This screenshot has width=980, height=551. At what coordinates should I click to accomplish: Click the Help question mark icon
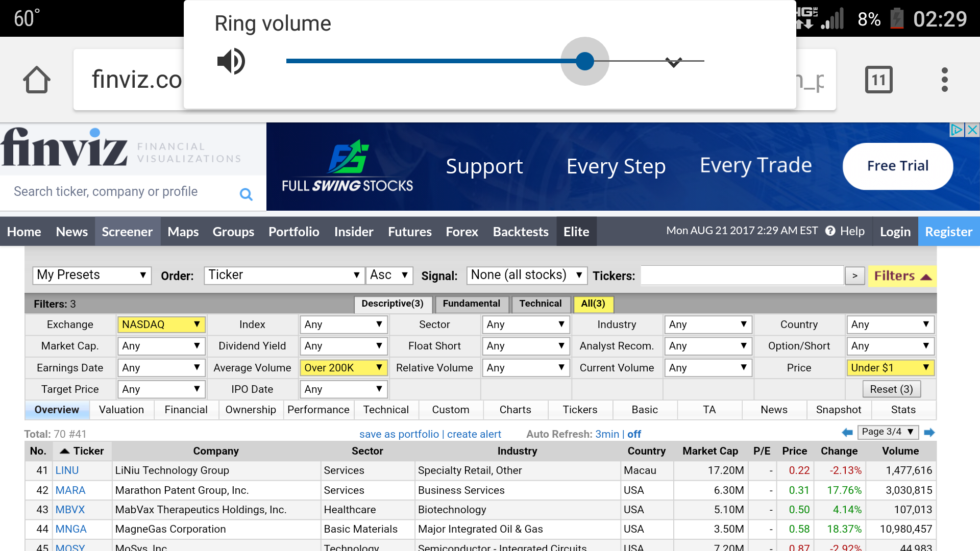tap(830, 231)
